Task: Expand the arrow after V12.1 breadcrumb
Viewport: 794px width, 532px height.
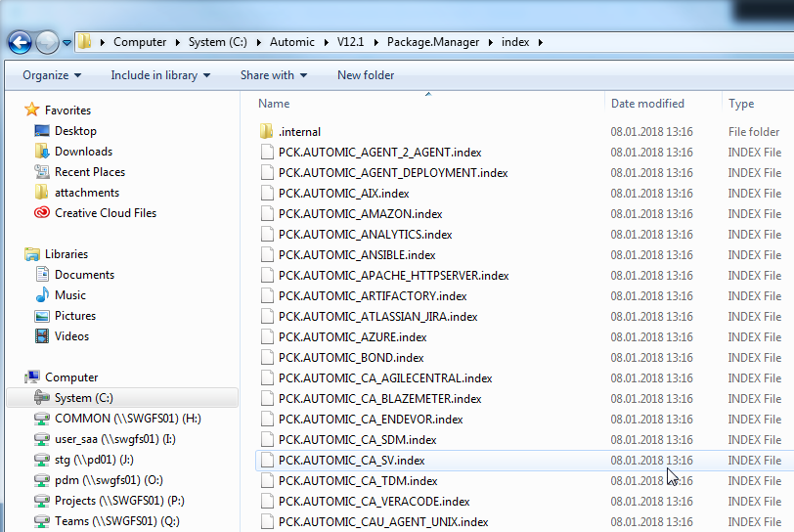Action: (375, 43)
